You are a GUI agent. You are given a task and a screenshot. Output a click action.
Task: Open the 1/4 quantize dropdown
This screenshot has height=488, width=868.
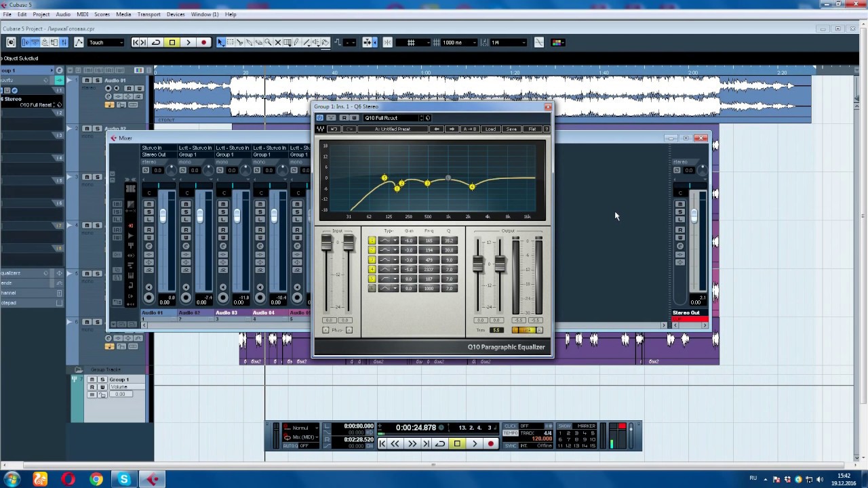click(509, 42)
